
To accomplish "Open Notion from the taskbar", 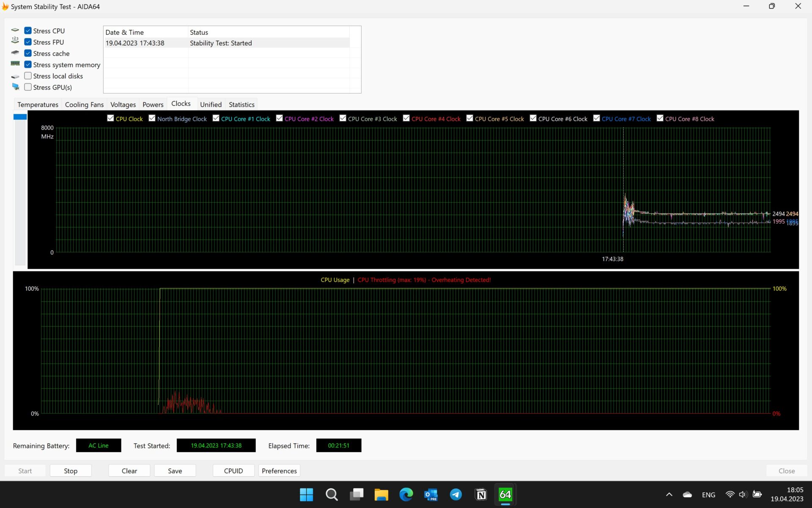I will [481, 494].
